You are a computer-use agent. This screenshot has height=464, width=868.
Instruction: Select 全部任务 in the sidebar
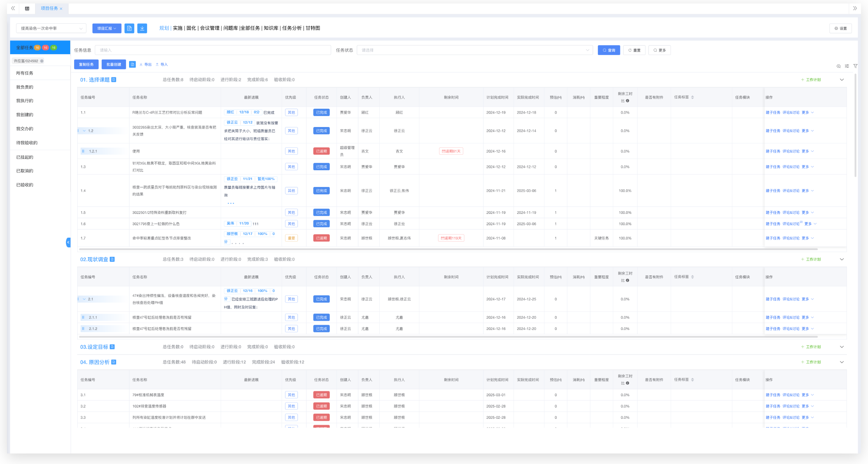40,48
